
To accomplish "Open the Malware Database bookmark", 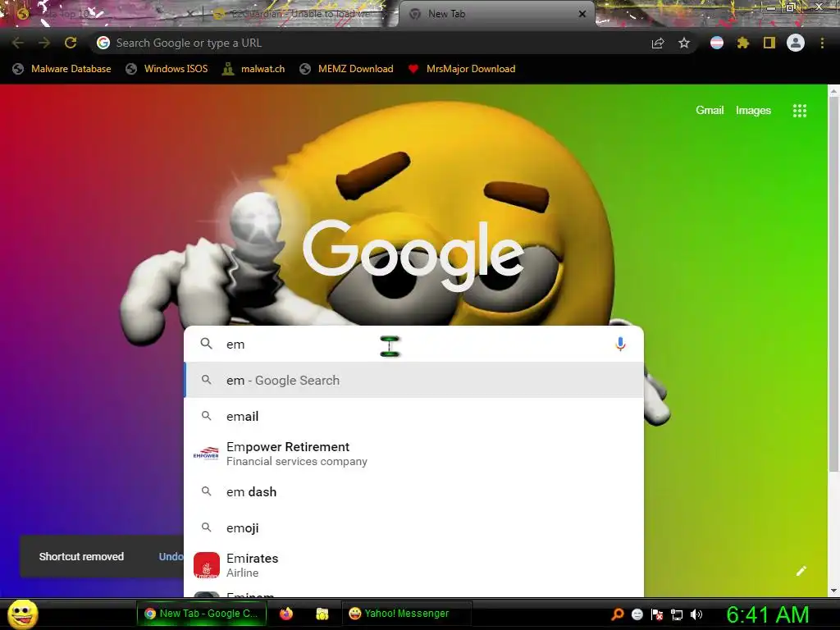I will pos(62,69).
